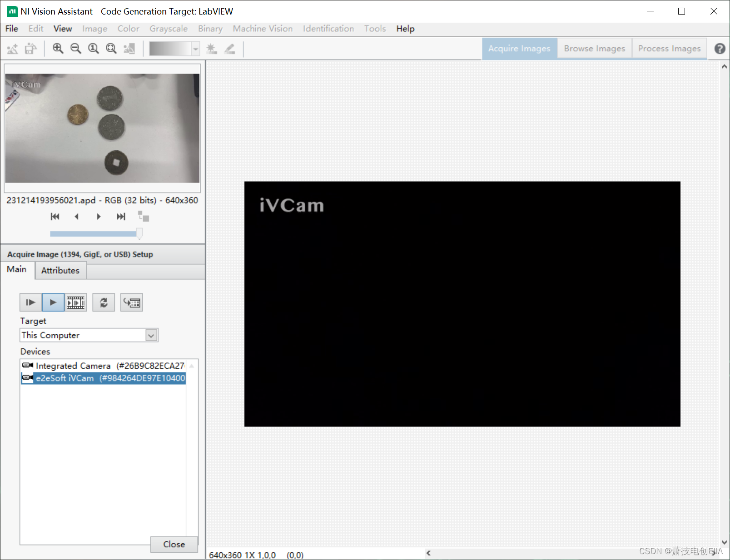
Task: Open the Grayscale menu
Action: pyautogui.click(x=169, y=29)
